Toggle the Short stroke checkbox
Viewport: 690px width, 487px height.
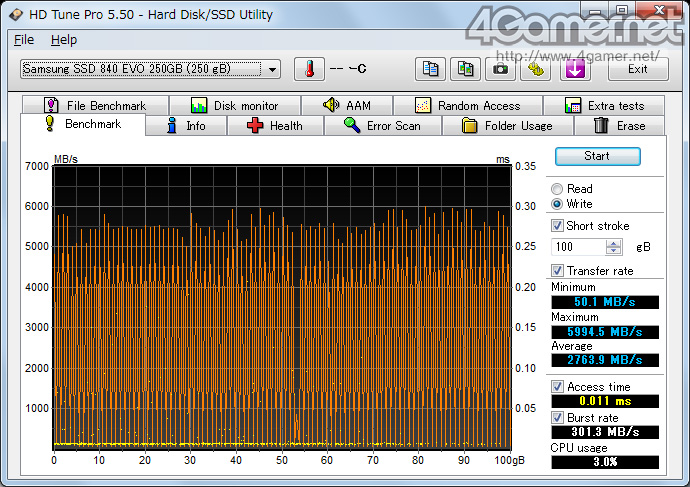coord(557,226)
